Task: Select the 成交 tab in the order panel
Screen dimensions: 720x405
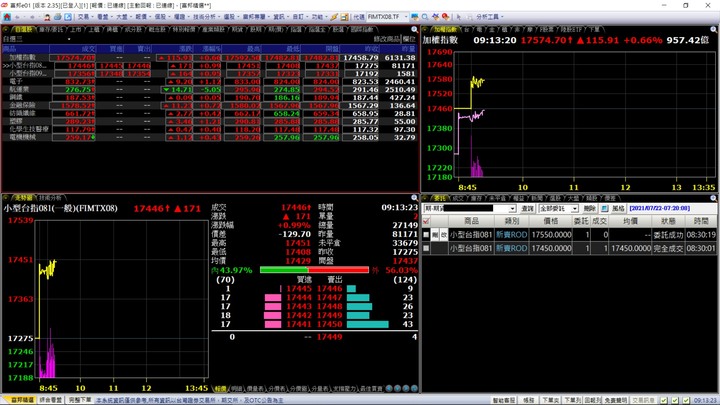Action: 458,198
